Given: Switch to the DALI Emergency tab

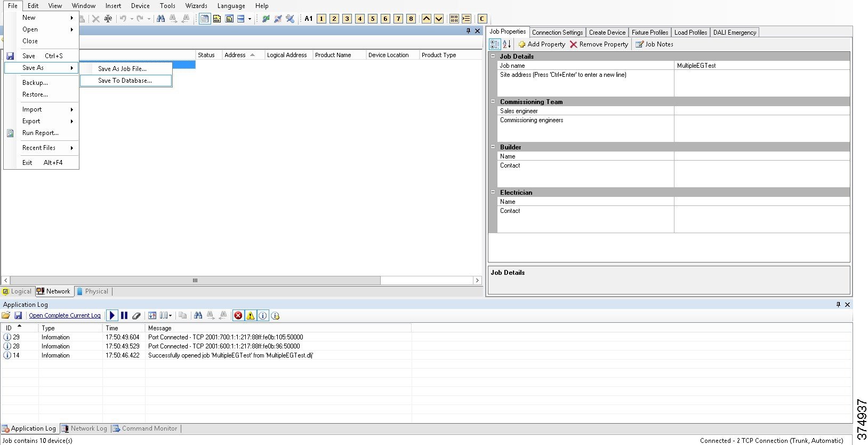Looking at the screenshot, I should [x=735, y=33].
